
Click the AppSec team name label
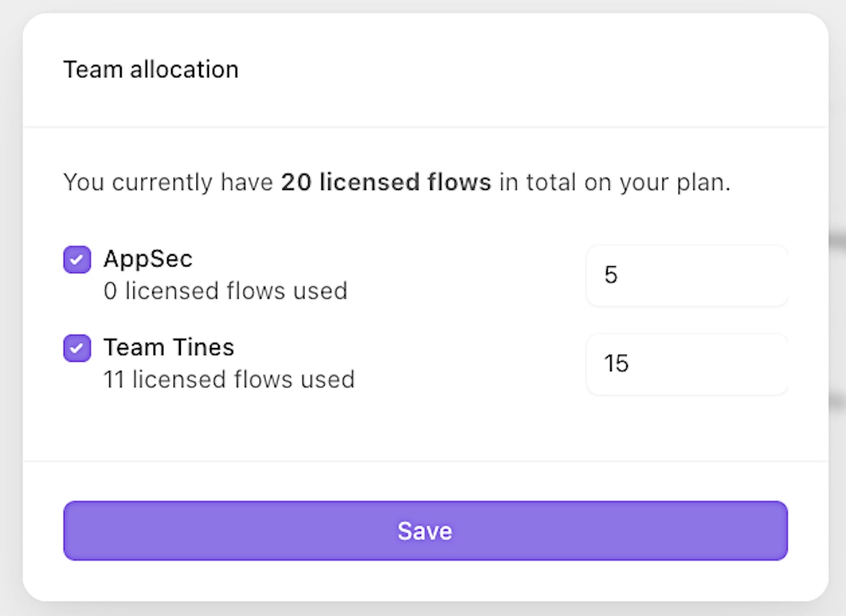click(x=148, y=259)
